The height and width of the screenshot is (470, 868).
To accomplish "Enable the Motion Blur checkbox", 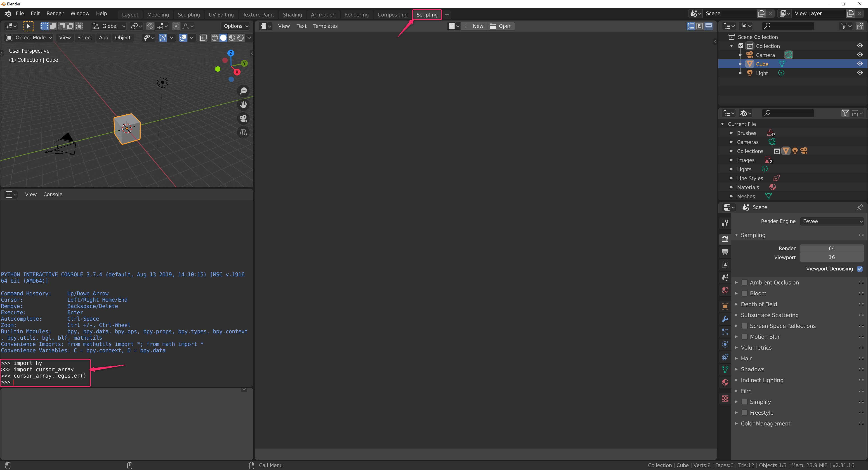I will [x=745, y=337].
